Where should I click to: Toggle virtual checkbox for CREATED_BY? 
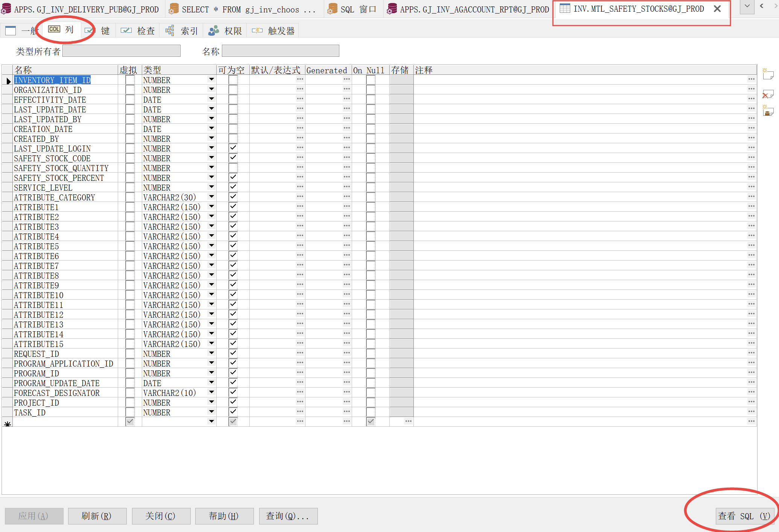(130, 138)
